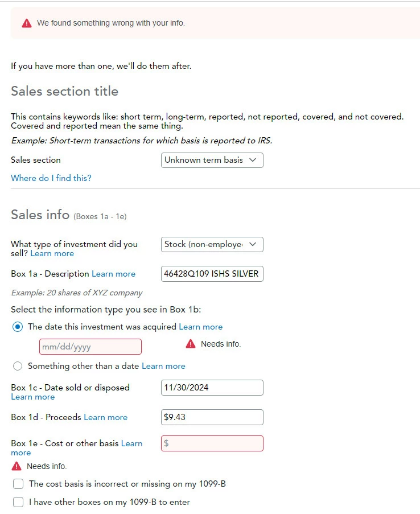This screenshot has width=420, height=514.
Task: Select 'The date this investment was acquired' radio
Action: pyautogui.click(x=18, y=327)
